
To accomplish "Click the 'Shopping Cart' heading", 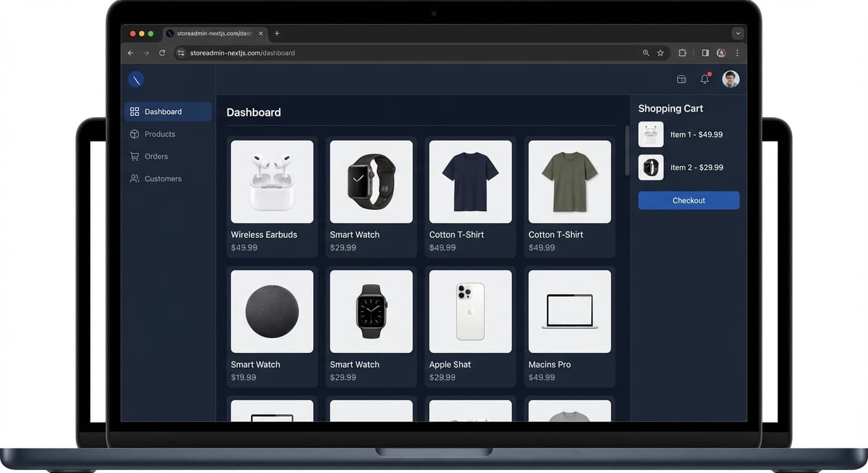I will [x=671, y=108].
